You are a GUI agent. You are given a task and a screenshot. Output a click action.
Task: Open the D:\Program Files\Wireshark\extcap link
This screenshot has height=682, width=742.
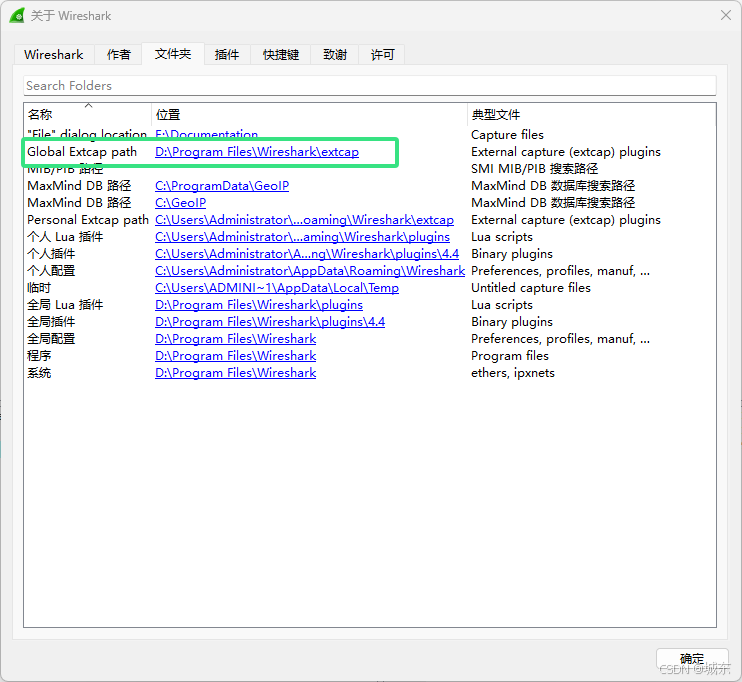[257, 152]
